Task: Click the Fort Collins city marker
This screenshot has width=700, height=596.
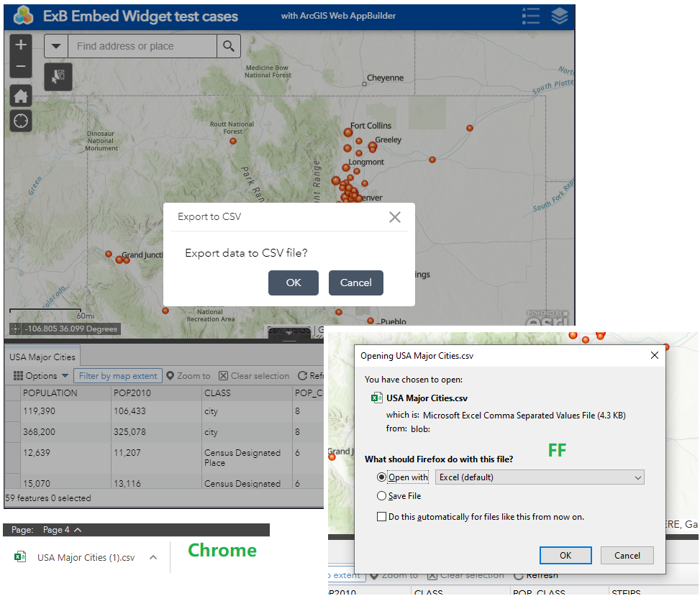Action: click(x=348, y=132)
